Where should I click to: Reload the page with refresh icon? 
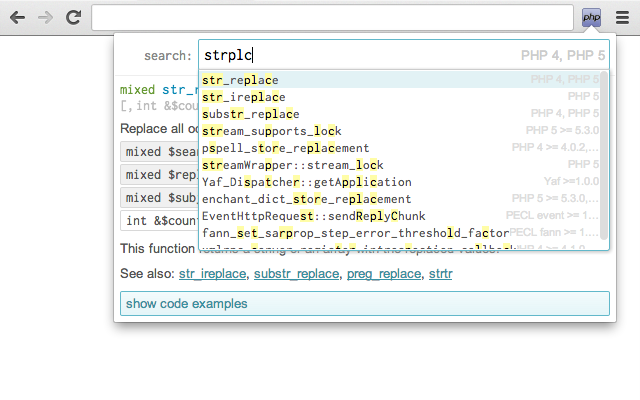(x=73, y=17)
